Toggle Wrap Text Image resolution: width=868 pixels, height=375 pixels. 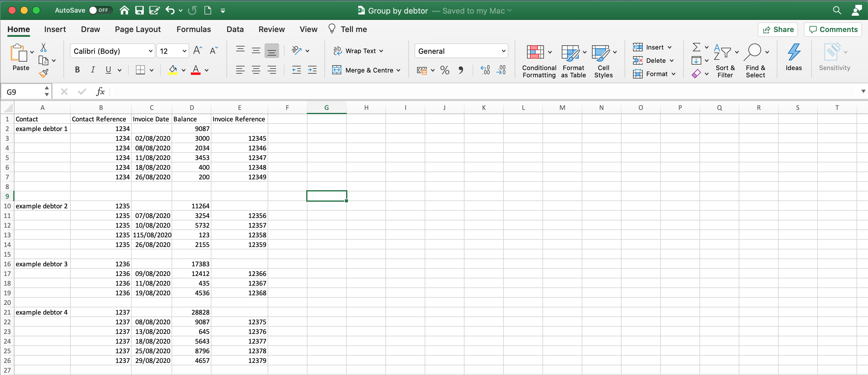pyautogui.click(x=358, y=51)
